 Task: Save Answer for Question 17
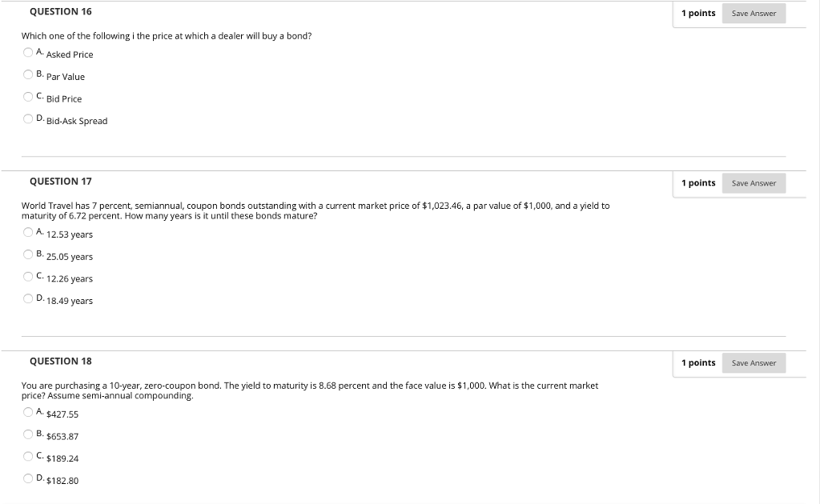[753, 183]
